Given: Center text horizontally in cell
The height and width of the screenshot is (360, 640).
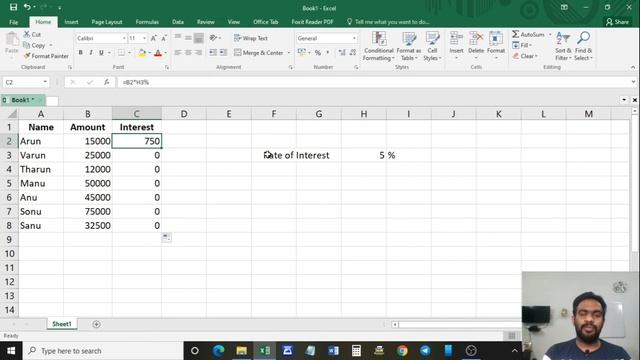Looking at the screenshot, I should 188,53.
